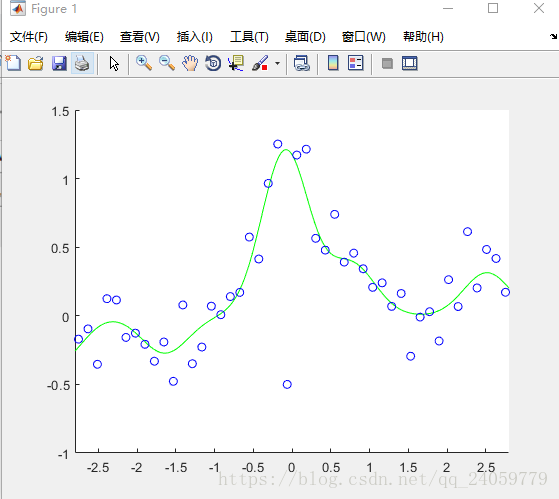Open the 查看(V) menu

[140, 37]
